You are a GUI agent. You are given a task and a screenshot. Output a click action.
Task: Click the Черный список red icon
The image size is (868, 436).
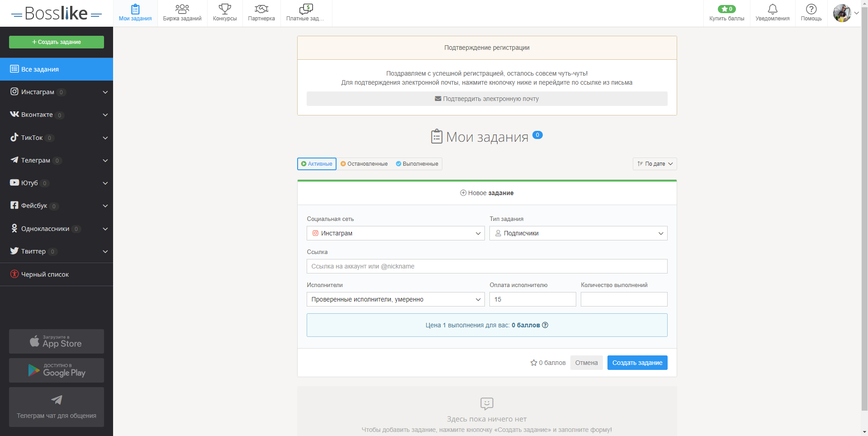(14, 274)
